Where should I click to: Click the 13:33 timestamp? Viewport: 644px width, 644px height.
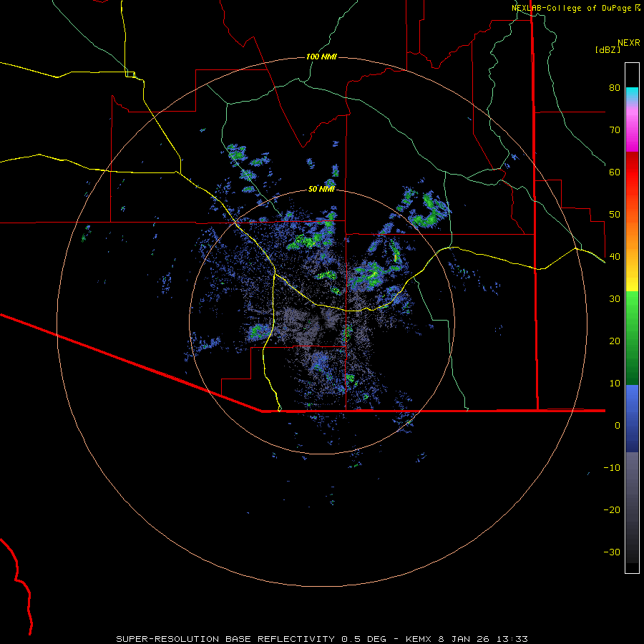click(x=512, y=639)
